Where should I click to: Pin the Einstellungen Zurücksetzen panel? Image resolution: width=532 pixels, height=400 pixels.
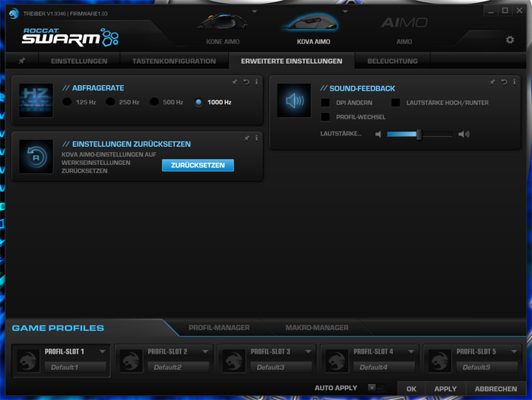click(x=246, y=138)
